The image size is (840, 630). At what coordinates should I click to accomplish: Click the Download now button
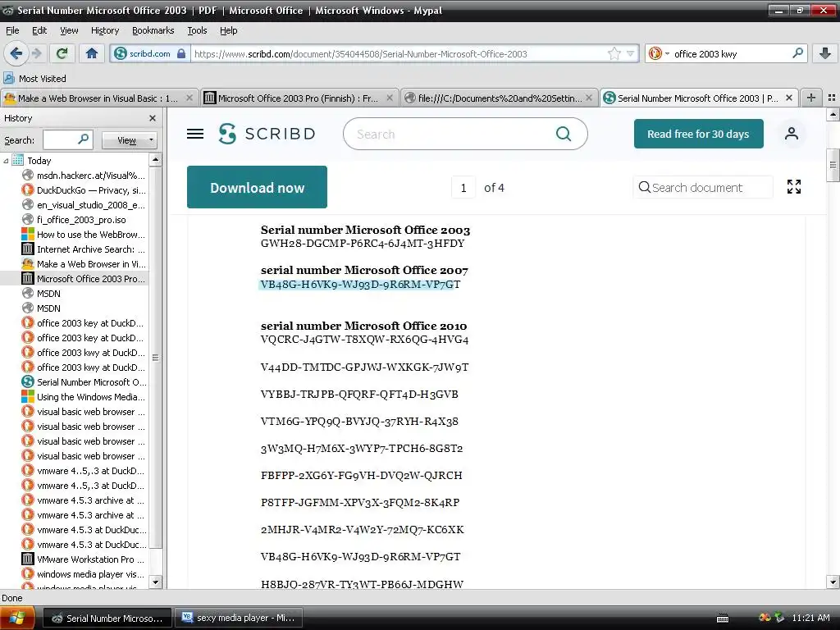point(257,187)
